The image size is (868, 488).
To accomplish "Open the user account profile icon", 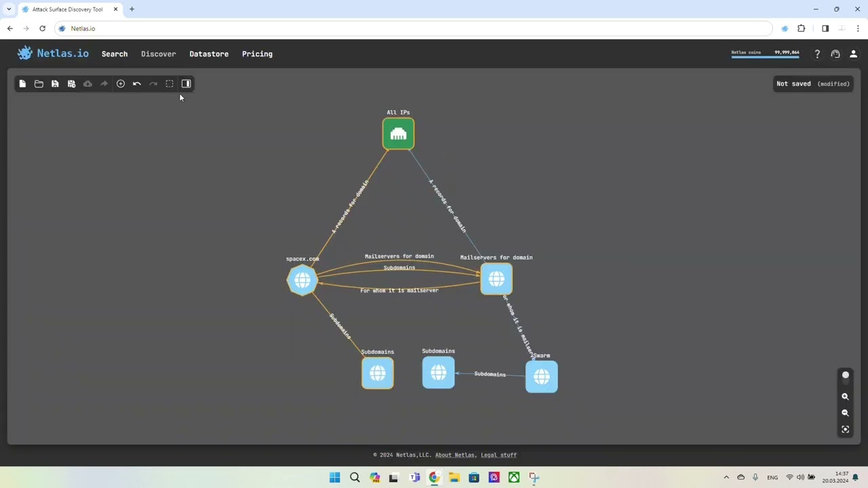I will click(x=854, y=54).
